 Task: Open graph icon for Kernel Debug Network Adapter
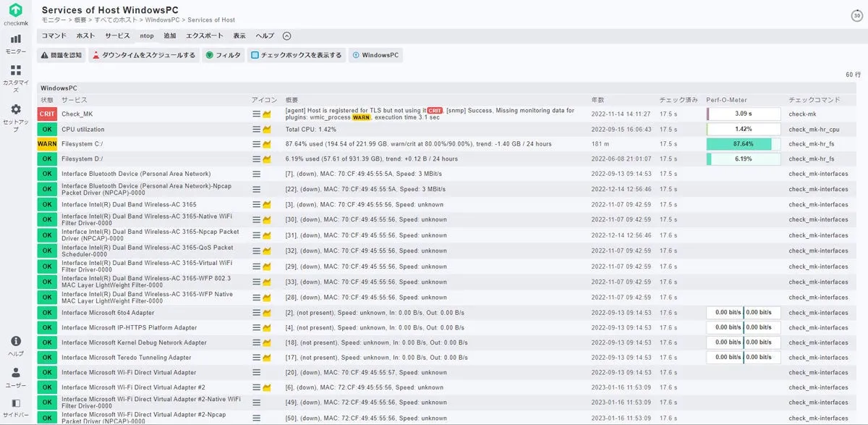pos(267,342)
